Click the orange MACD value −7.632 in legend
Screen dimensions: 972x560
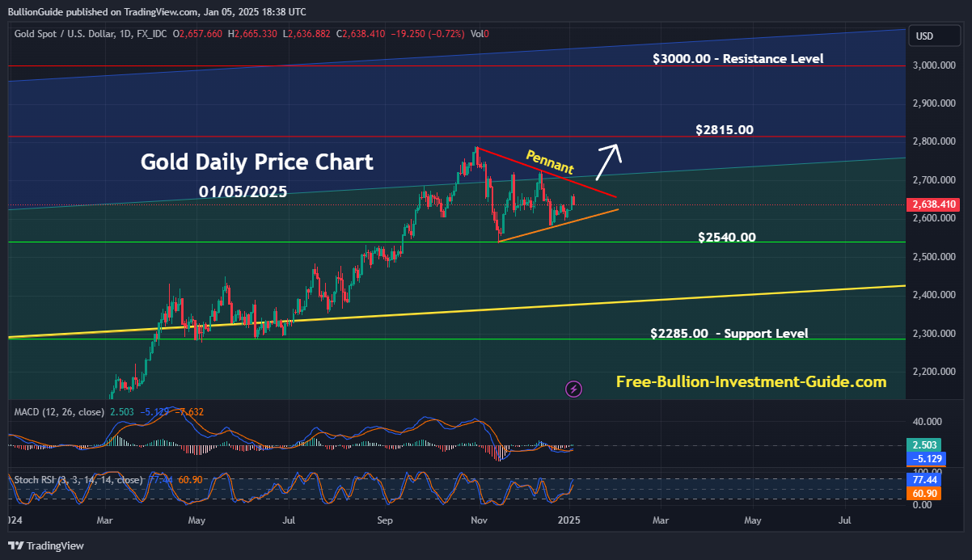tap(188, 412)
